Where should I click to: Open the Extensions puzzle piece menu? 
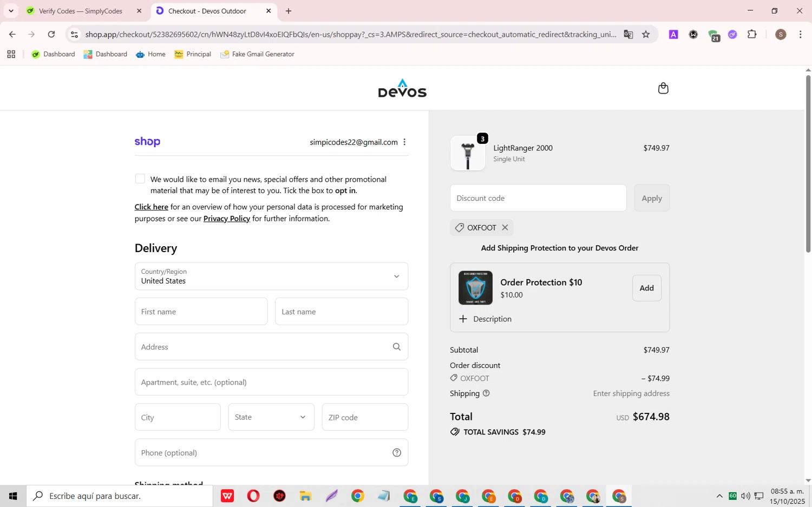pyautogui.click(x=752, y=34)
